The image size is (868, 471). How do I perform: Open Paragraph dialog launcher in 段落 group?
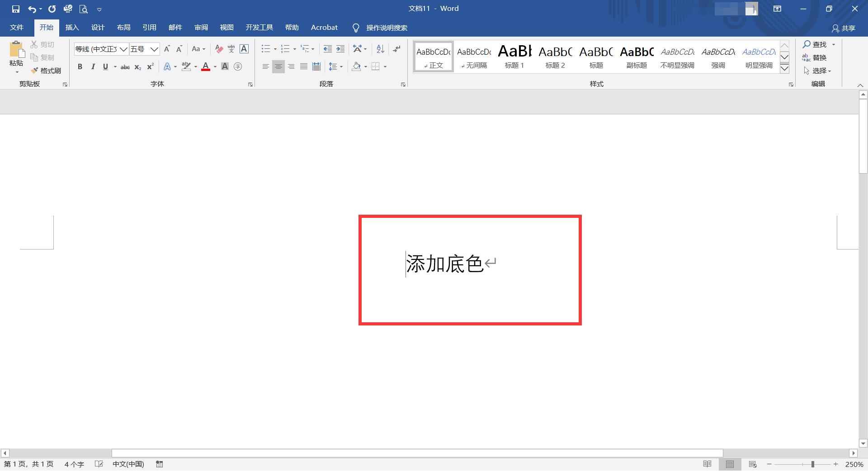click(403, 85)
